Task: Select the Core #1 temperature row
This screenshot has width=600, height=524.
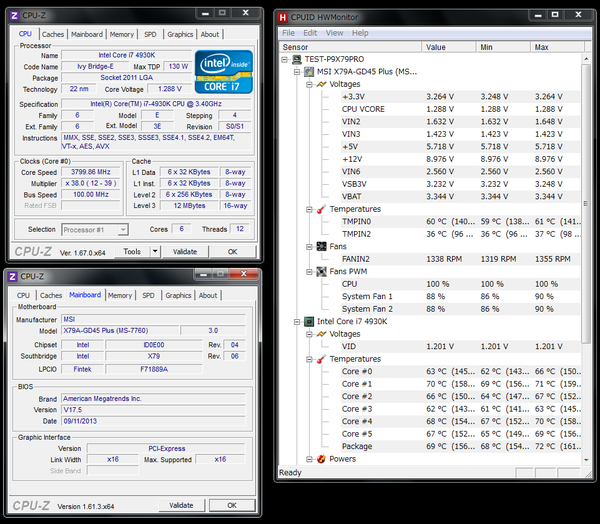Action: 460,384
